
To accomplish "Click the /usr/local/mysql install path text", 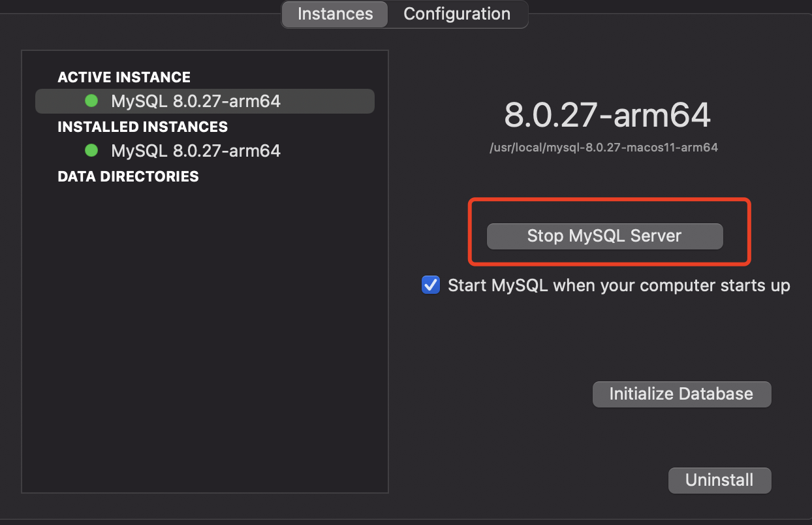I will tap(604, 148).
